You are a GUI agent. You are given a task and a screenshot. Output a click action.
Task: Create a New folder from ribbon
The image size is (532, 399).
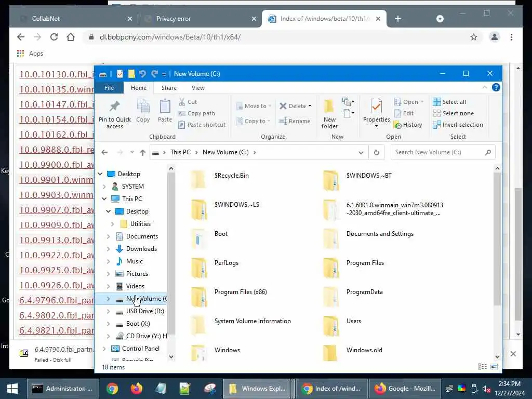pos(329,114)
